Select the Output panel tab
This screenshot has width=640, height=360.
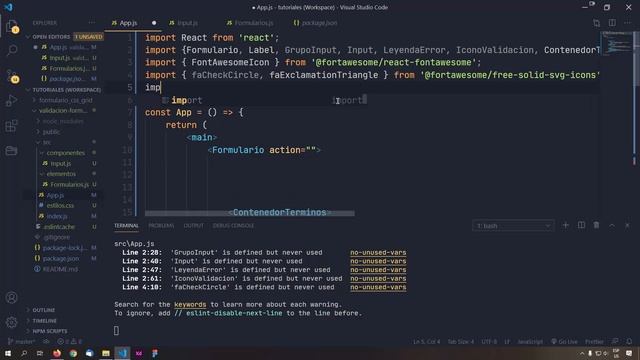(193, 225)
